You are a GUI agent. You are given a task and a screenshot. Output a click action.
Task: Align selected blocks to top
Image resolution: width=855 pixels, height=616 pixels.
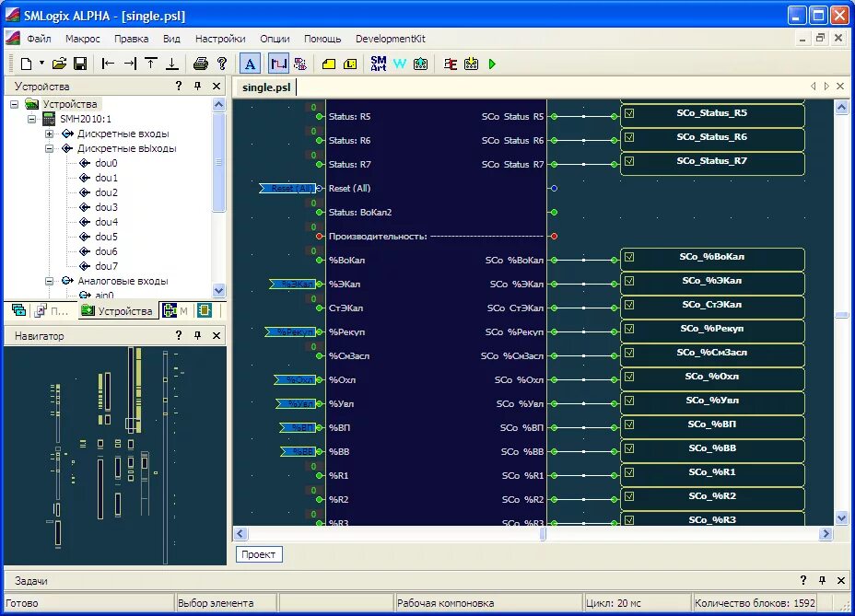point(151,64)
